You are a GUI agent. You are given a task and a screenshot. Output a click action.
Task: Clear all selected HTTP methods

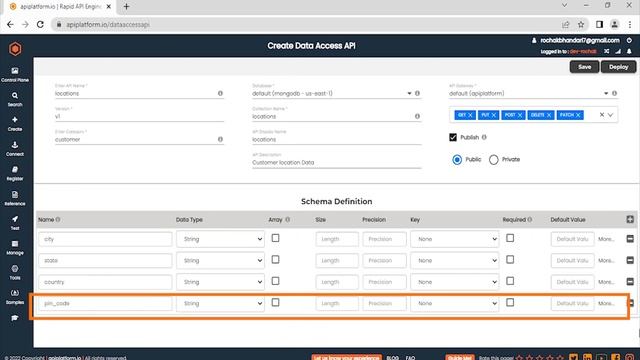602,115
